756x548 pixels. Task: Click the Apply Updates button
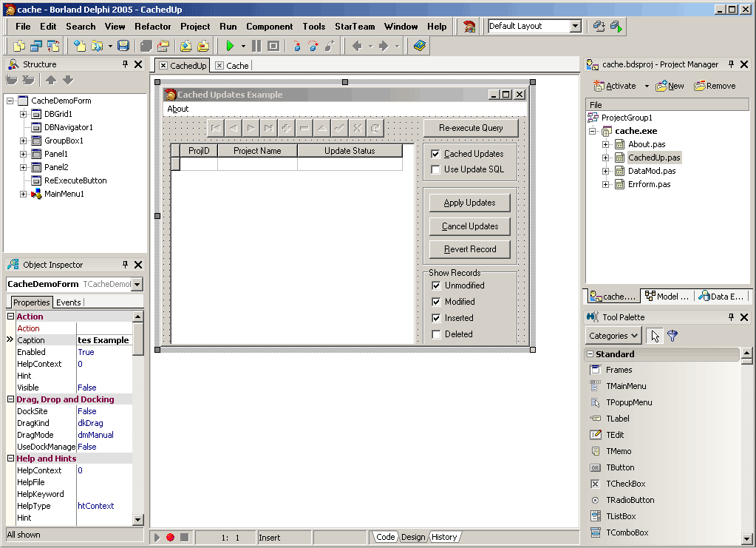469,203
